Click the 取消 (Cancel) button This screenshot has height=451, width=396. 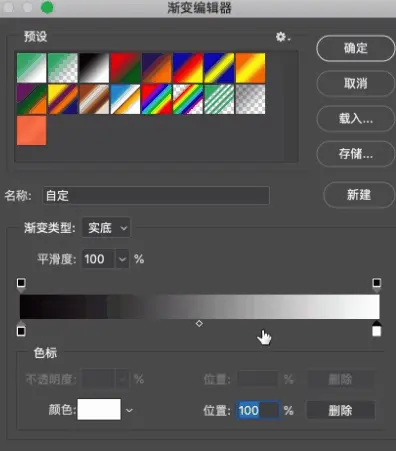point(356,83)
